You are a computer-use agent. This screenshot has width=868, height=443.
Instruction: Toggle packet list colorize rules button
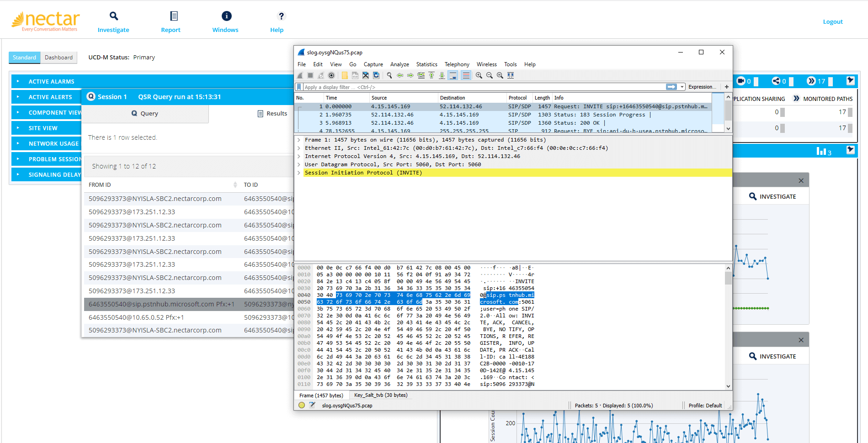pyautogui.click(x=466, y=75)
